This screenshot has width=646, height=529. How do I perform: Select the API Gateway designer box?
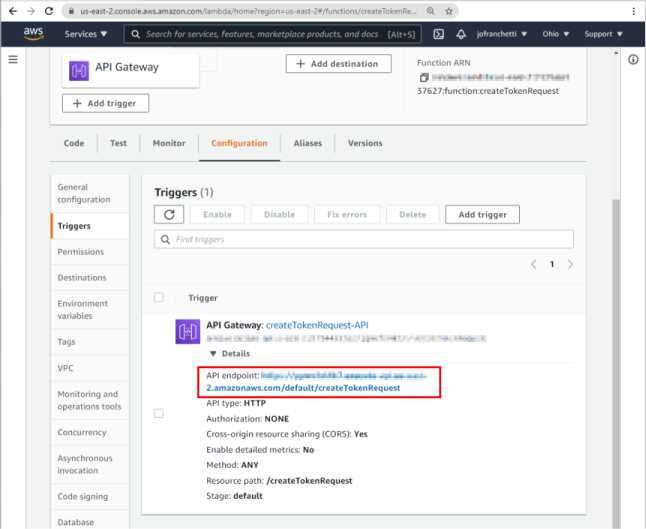131,70
